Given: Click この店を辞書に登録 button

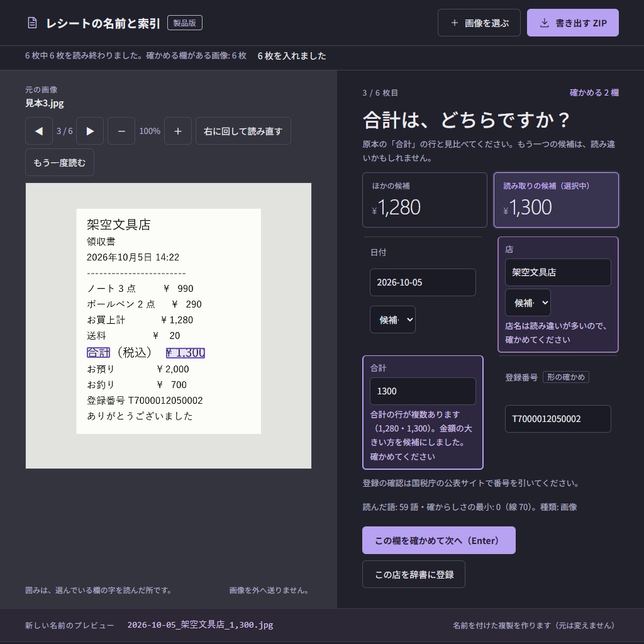Looking at the screenshot, I should pos(414,574).
